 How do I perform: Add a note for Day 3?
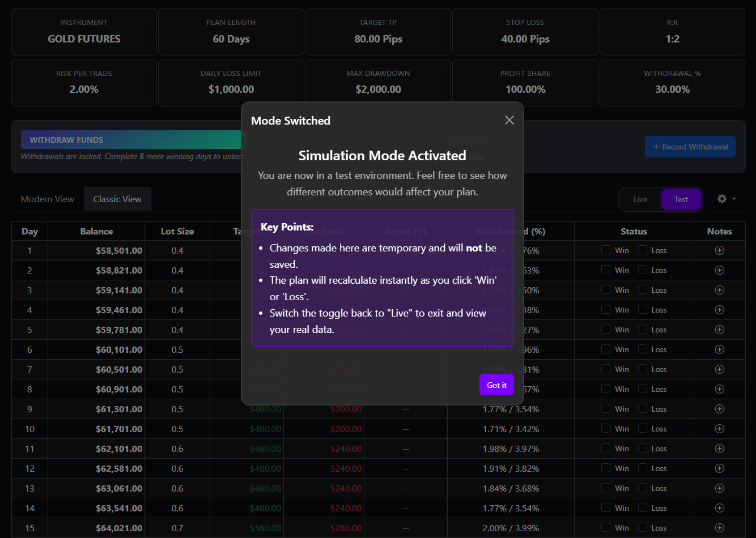(x=719, y=289)
